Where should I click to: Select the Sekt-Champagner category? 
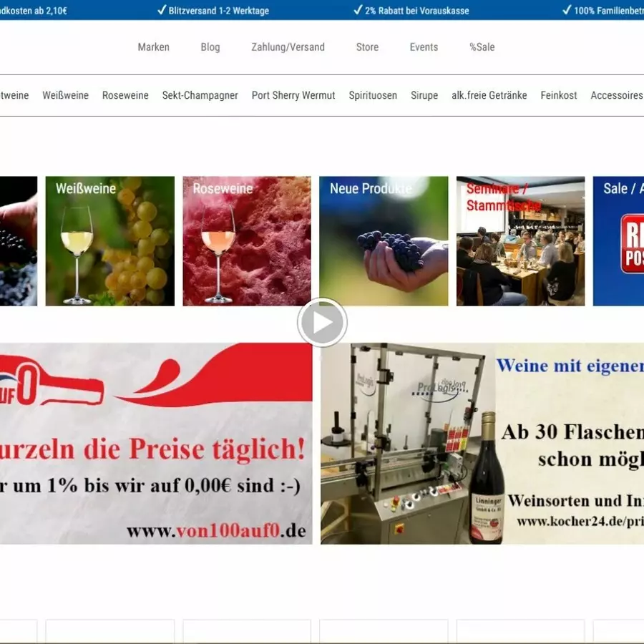click(200, 95)
